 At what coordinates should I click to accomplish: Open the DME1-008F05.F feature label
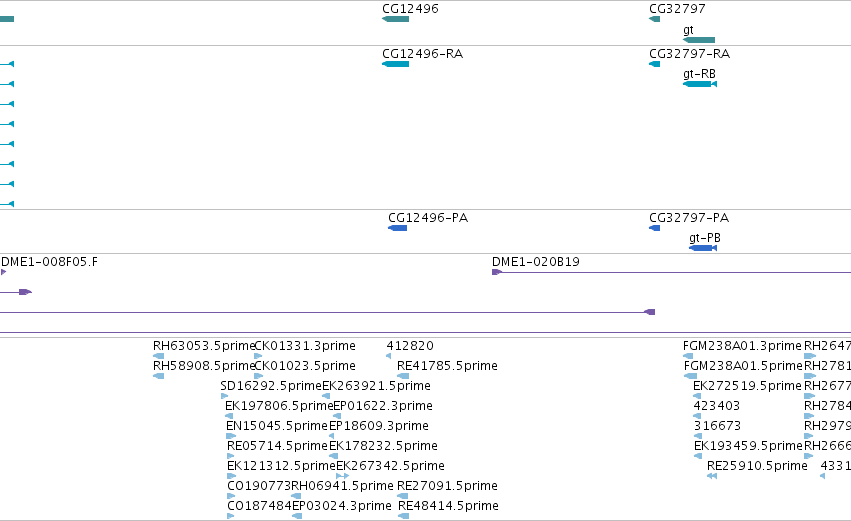pos(49,262)
